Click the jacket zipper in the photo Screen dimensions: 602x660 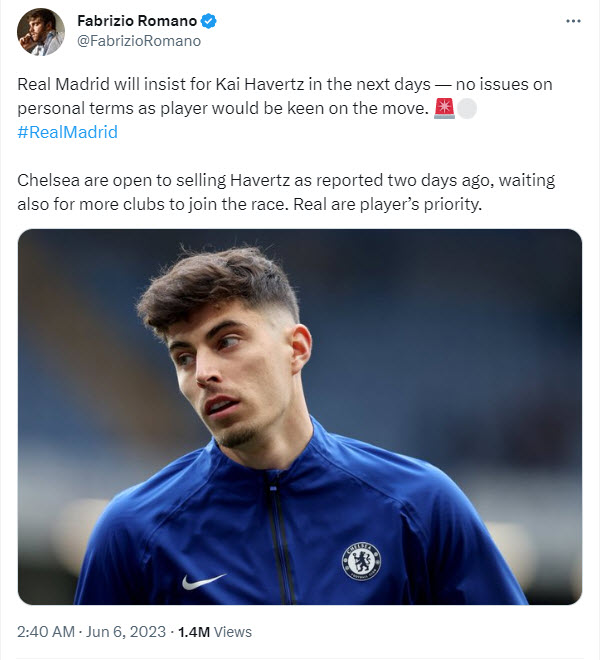278,540
